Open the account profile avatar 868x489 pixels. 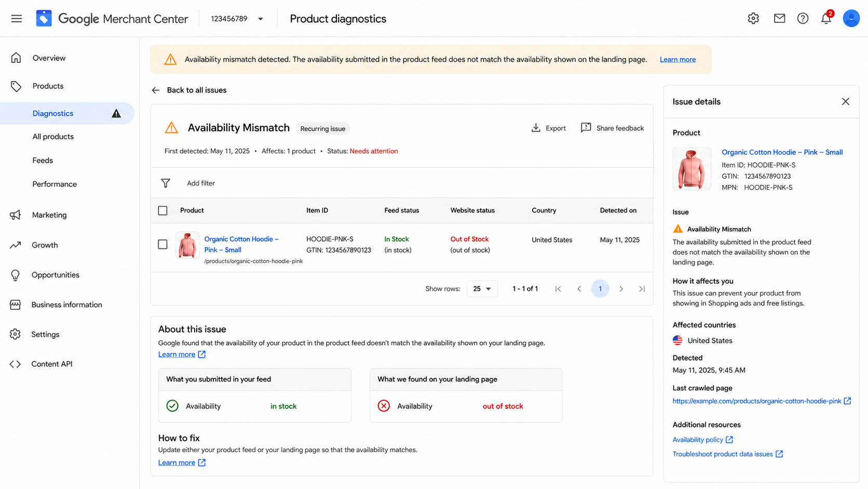point(851,19)
